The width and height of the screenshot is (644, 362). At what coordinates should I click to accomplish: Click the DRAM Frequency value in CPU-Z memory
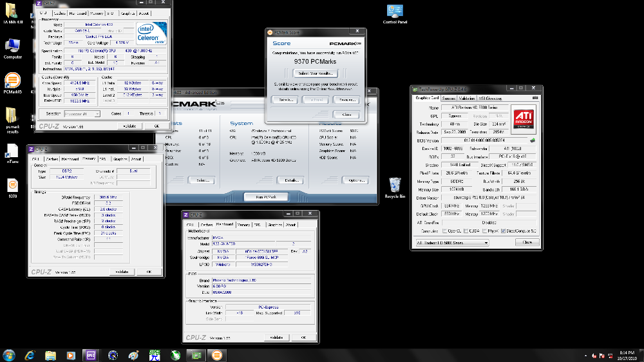point(108,197)
